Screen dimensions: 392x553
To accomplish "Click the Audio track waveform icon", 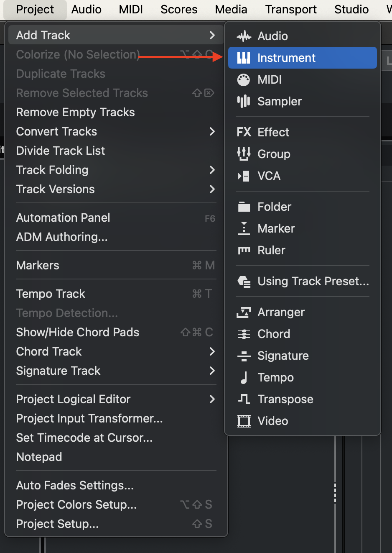I will 244,36.
